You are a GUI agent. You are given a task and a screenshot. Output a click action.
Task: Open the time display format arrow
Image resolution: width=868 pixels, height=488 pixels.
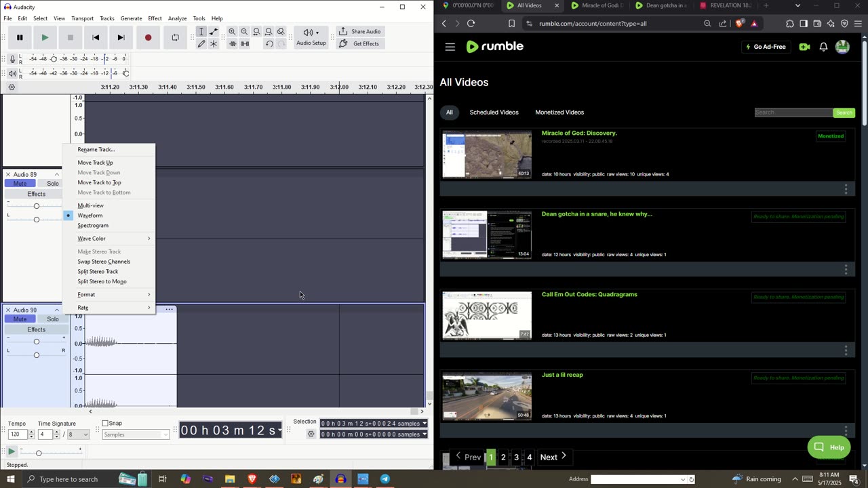(x=279, y=430)
